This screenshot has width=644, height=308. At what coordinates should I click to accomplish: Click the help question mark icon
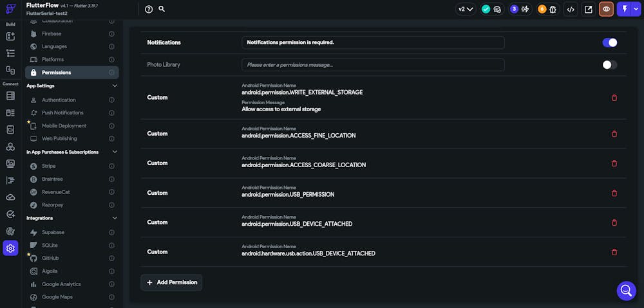(149, 9)
